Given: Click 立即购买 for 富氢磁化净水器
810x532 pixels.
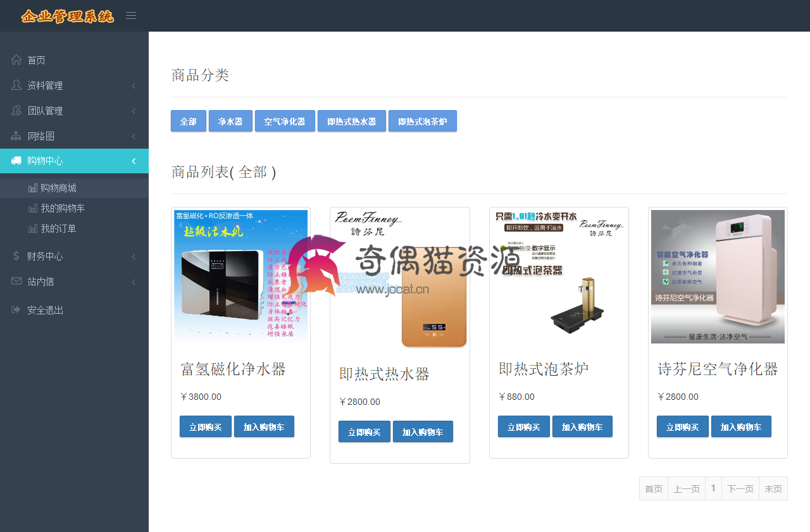Looking at the screenshot, I should click(x=206, y=426).
